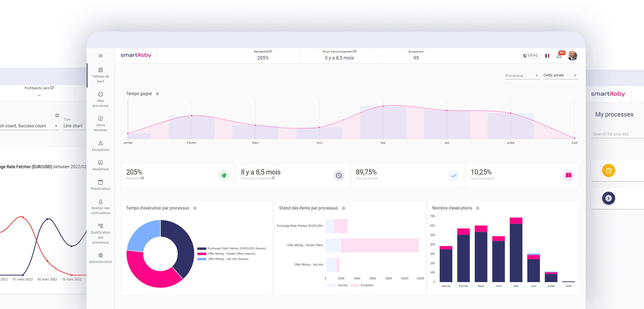Screen dimensions: 644x309
Task: Click yellow clipboard icon in right window
Action: point(609,170)
